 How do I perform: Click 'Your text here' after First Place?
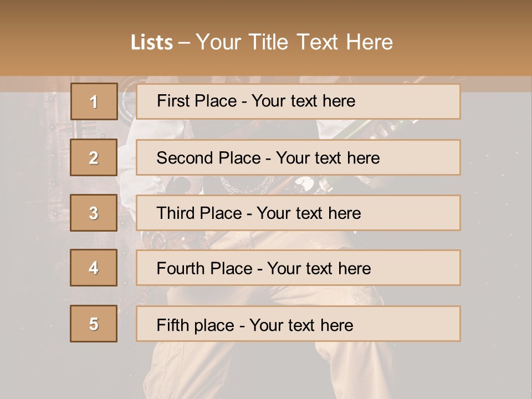tap(303, 101)
